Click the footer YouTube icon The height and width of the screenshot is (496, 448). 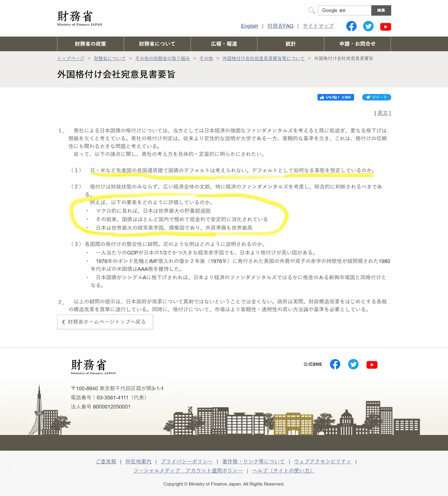coord(372,365)
